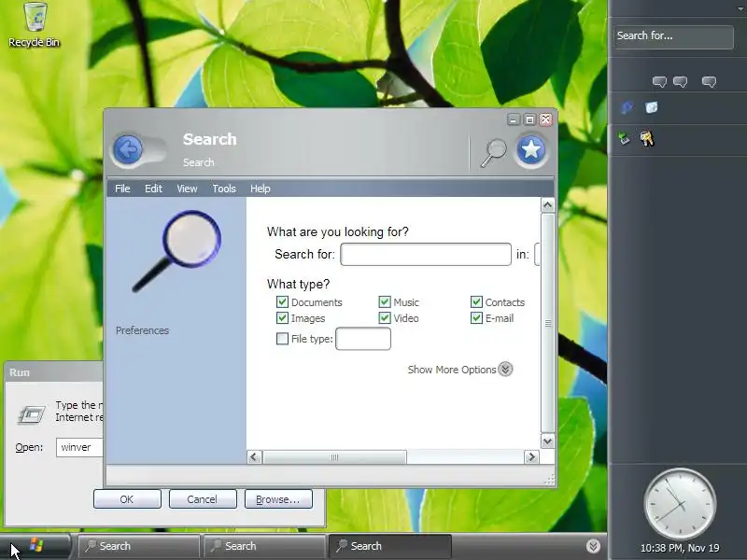Uncheck the Music checkbox
The height and width of the screenshot is (560, 747).
pyautogui.click(x=385, y=301)
